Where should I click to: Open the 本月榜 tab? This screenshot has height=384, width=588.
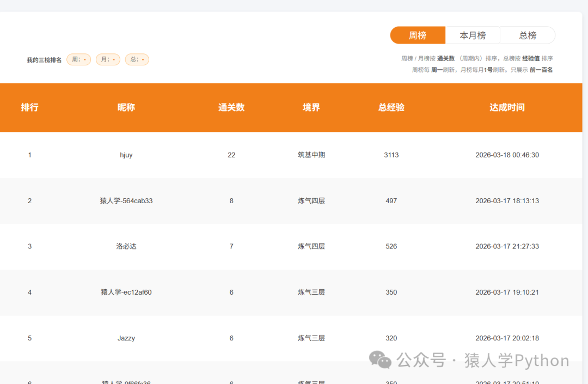[x=473, y=35]
